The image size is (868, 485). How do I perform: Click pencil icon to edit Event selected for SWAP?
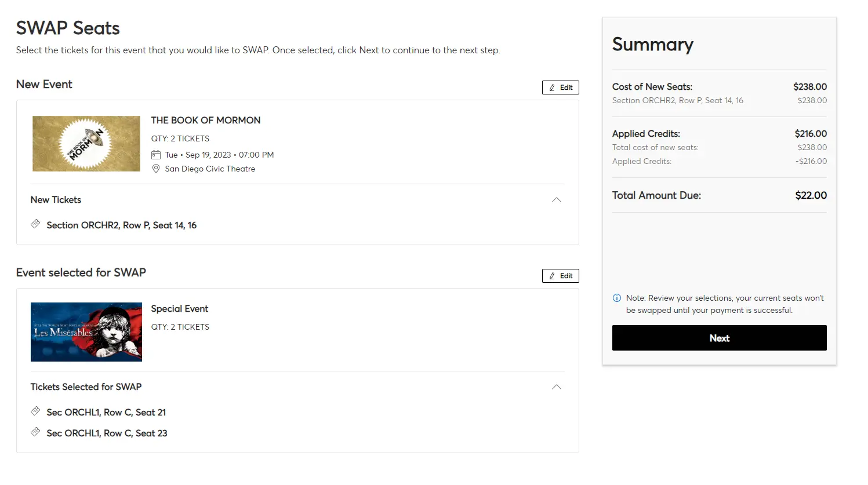(x=552, y=276)
